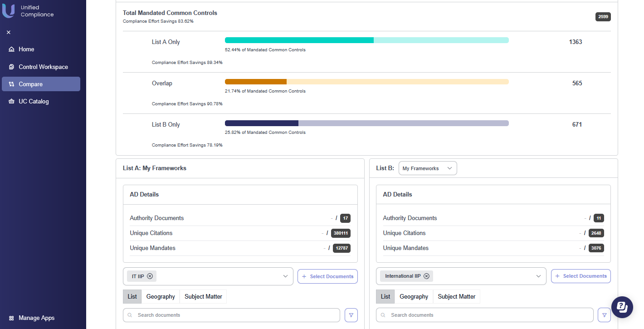Switch to Geography tab in List A

coord(161,296)
